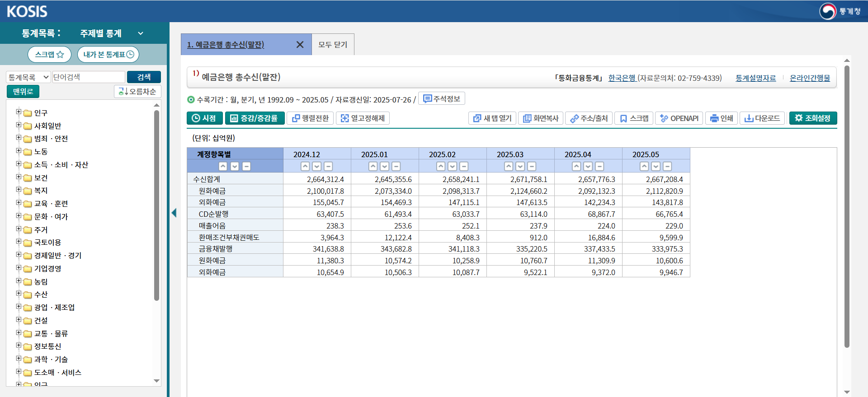Expand the 광업 · 제조업 folder

coord(19,306)
